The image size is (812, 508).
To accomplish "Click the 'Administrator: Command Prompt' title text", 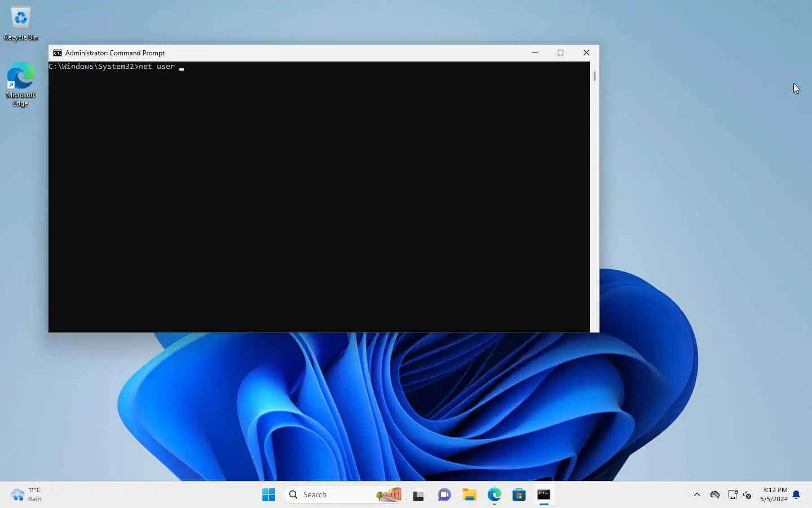I will click(115, 53).
